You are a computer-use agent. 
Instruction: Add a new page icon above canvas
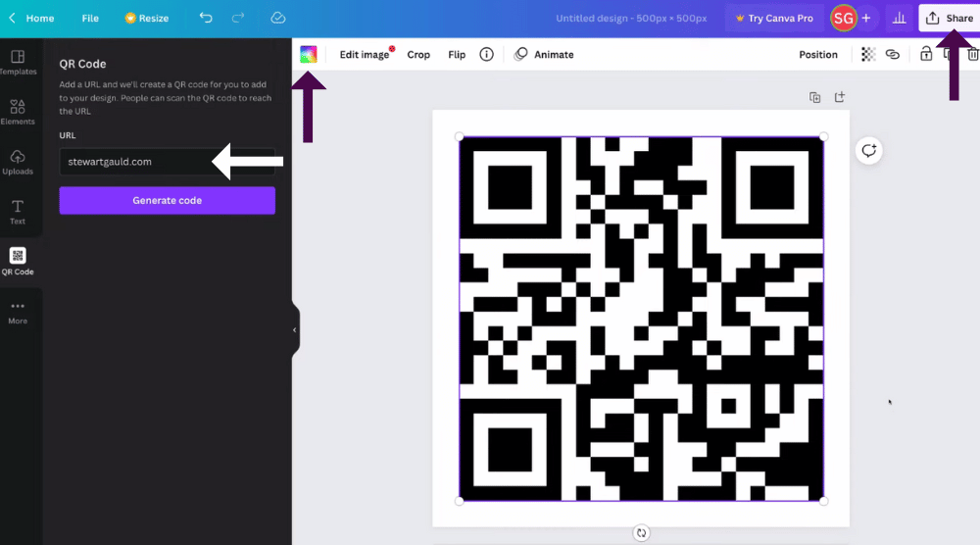click(x=840, y=97)
